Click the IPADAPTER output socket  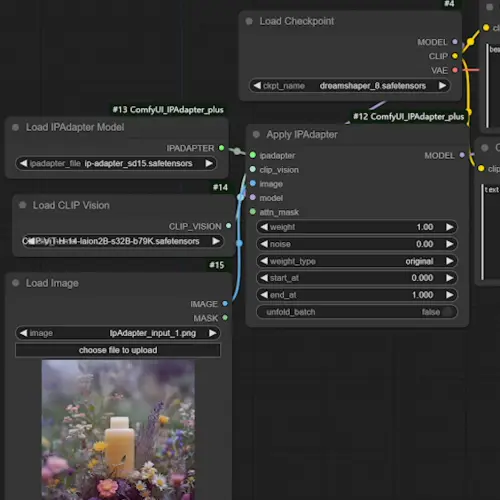tap(222, 148)
